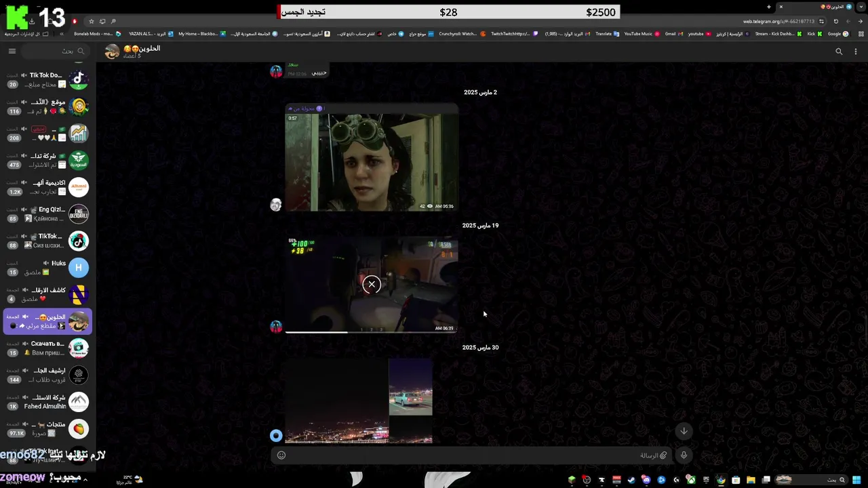The height and width of the screenshot is (488, 868).
Task: Open site settings icon beside address bar
Action: coord(821,21)
